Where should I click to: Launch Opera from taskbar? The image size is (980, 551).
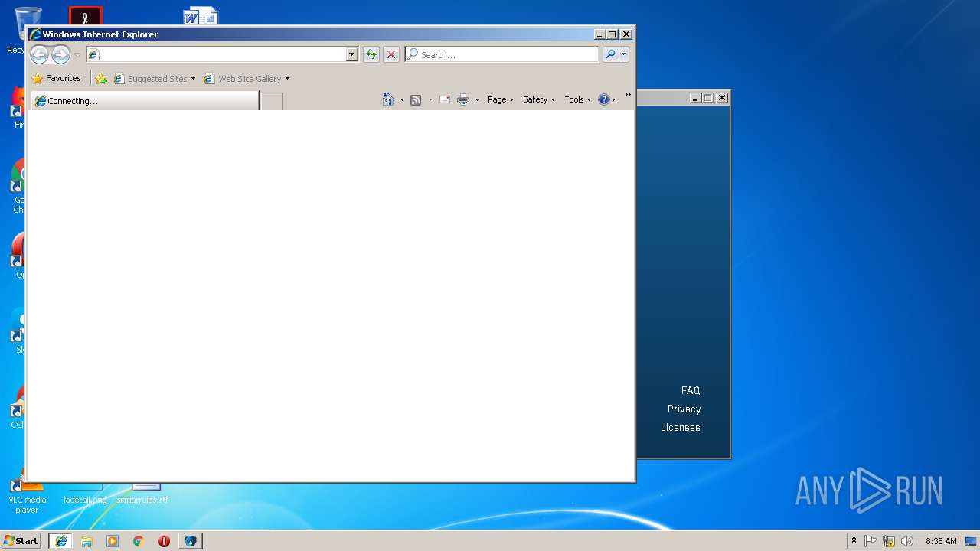tap(164, 541)
